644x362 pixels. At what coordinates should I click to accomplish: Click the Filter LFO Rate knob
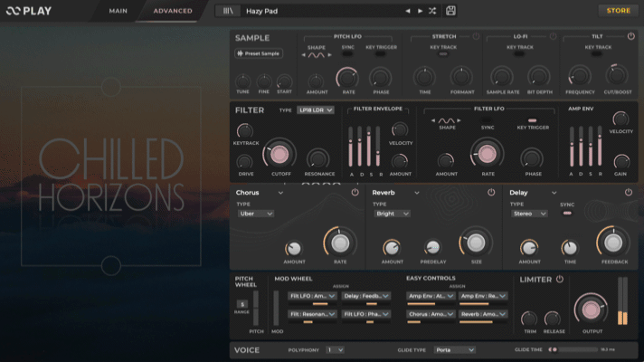(487, 154)
